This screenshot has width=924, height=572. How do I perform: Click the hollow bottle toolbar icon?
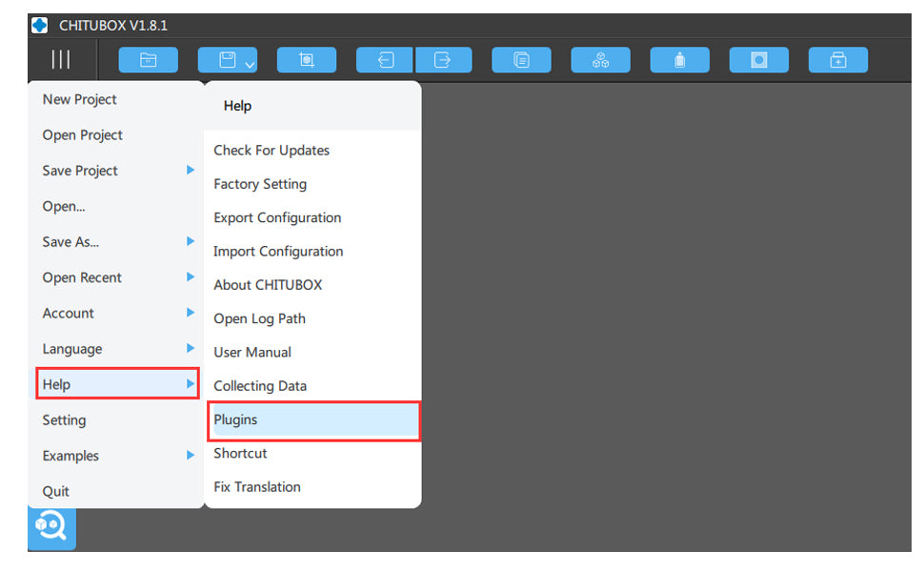[679, 59]
